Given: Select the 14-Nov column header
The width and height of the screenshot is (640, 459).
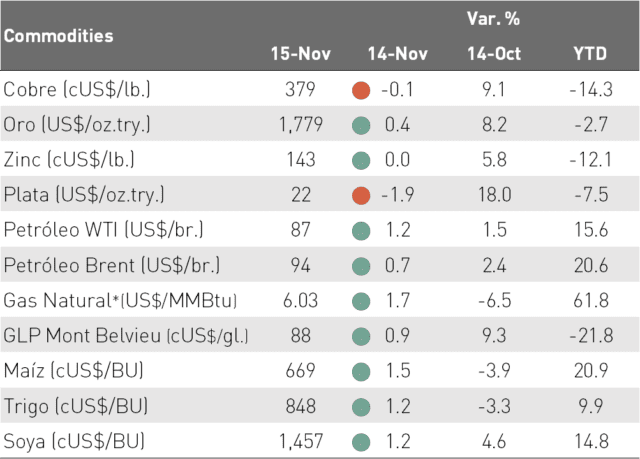Looking at the screenshot, I should click(398, 54).
